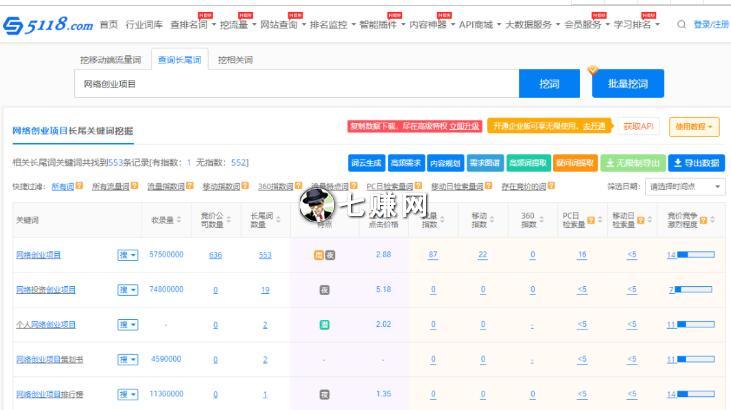Click the 需求图谱 button
Viewport: 731px width, 410px height.
(x=485, y=163)
